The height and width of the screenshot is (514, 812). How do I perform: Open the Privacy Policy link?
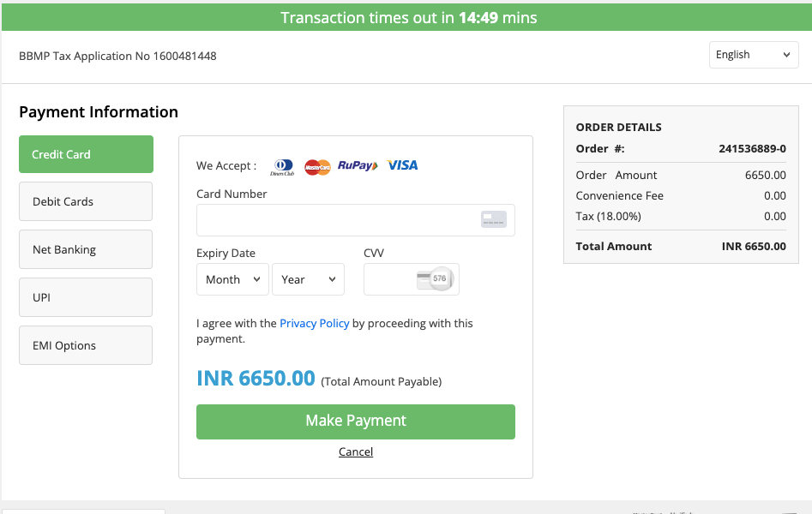click(314, 323)
